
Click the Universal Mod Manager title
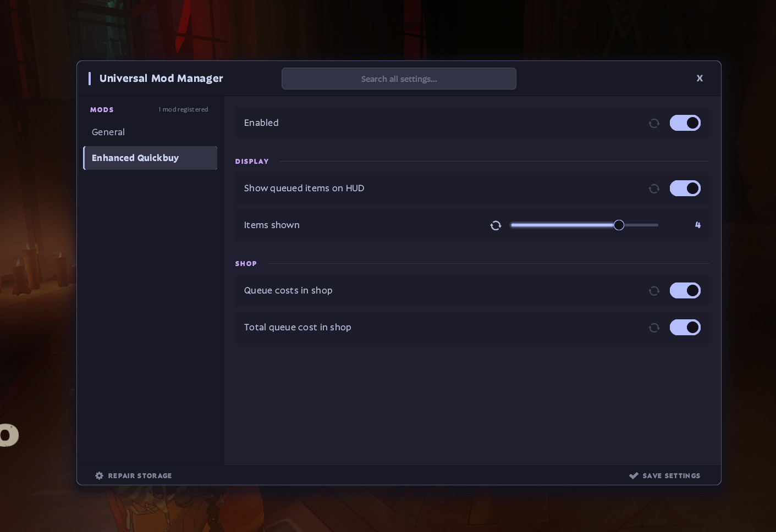tap(161, 78)
